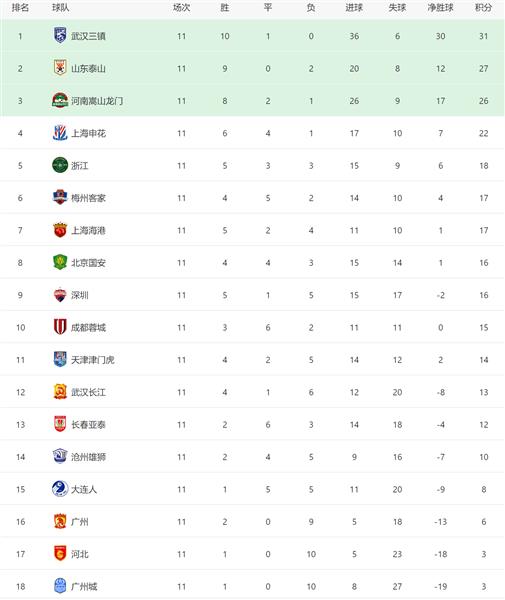Select the 上海申花 club logo
Image resolution: width=505 pixels, height=600 pixels.
60,133
